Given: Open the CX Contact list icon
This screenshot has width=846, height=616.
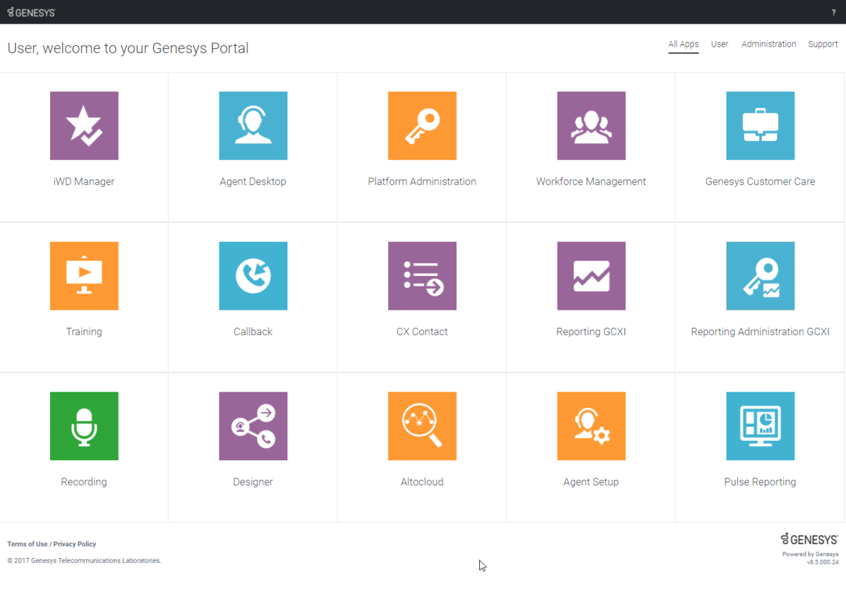Looking at the screenshot, I should pyautogui.click(x=422, y=276).
